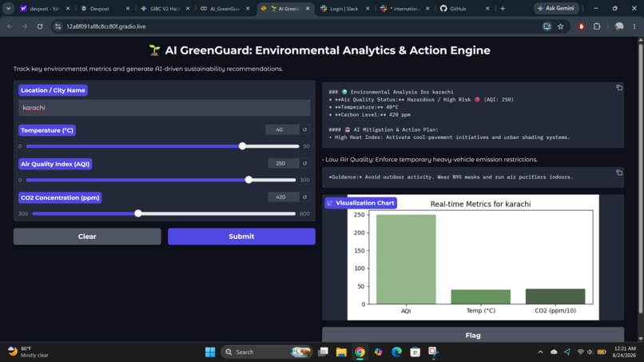Screen dimensions: 644x362
Task: Switch to the GIBC V2 Hack tab
Action: [x=165, y=8]
